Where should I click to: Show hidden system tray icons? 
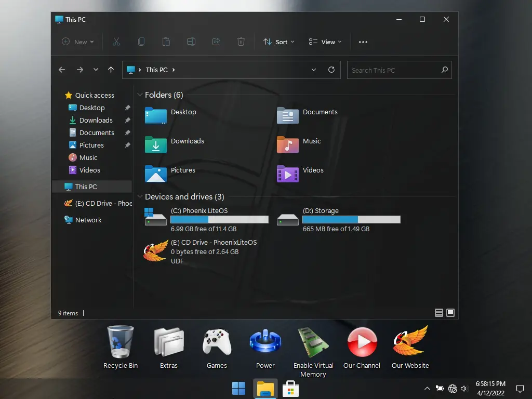click(427, 389)
